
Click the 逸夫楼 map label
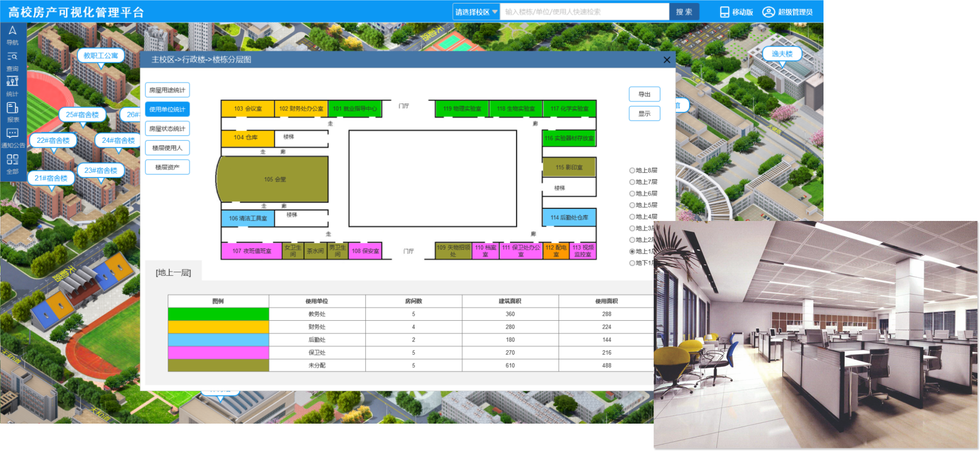click(781, 54)
